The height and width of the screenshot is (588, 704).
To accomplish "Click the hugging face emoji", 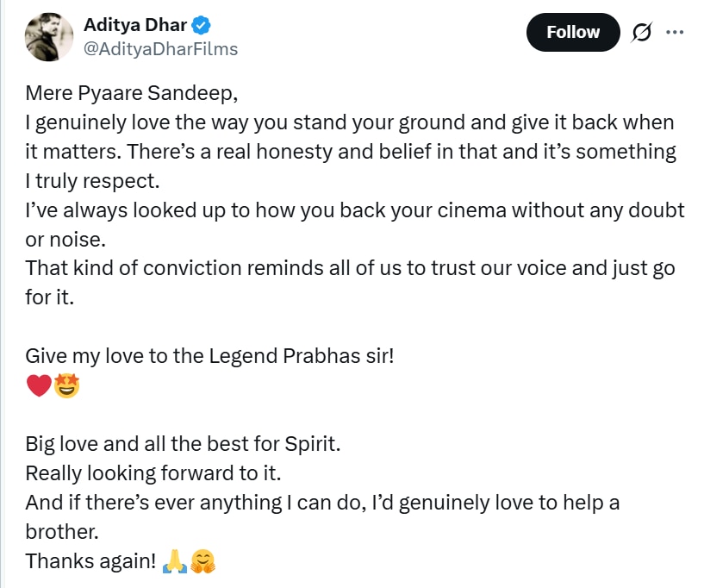I will (202, 562).
